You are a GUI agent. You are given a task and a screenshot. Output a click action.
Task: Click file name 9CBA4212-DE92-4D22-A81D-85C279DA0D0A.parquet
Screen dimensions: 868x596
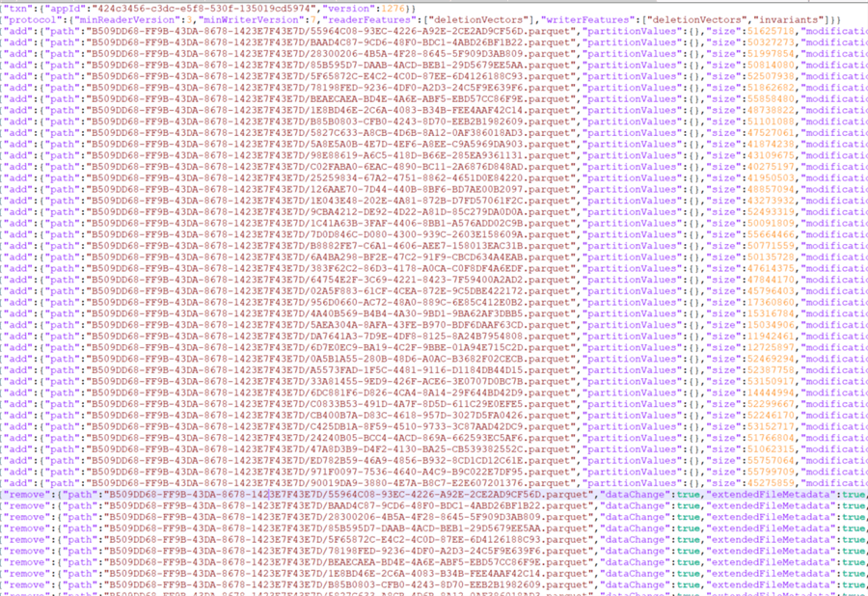[440, 212]
